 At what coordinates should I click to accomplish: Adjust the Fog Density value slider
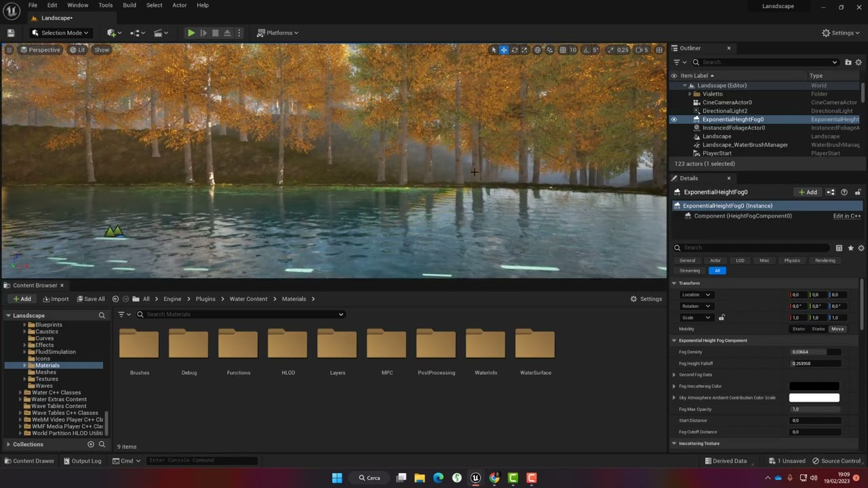click(816, 352)
